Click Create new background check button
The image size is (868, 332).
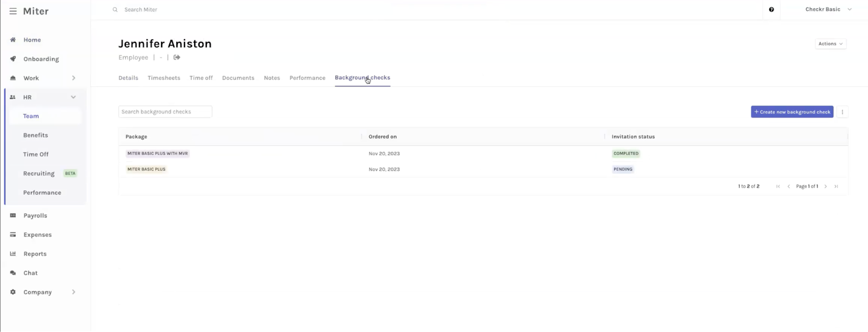792,112
